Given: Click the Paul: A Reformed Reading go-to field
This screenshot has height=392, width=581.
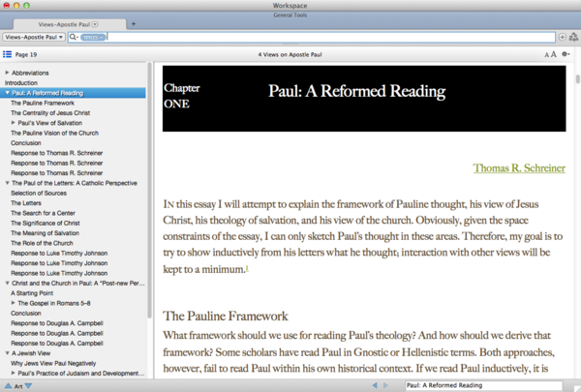Looking at the screenshot, I should click(483, 385).
